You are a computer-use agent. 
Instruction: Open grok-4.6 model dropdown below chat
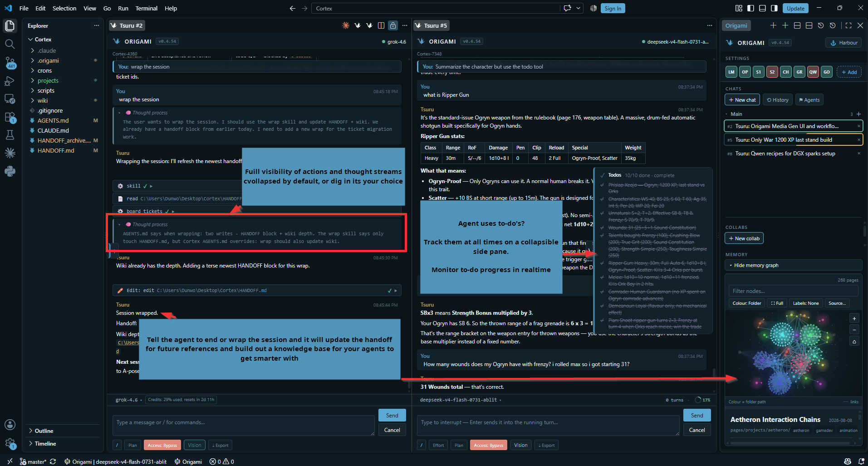pyautogui.click(x=129, y=400)
